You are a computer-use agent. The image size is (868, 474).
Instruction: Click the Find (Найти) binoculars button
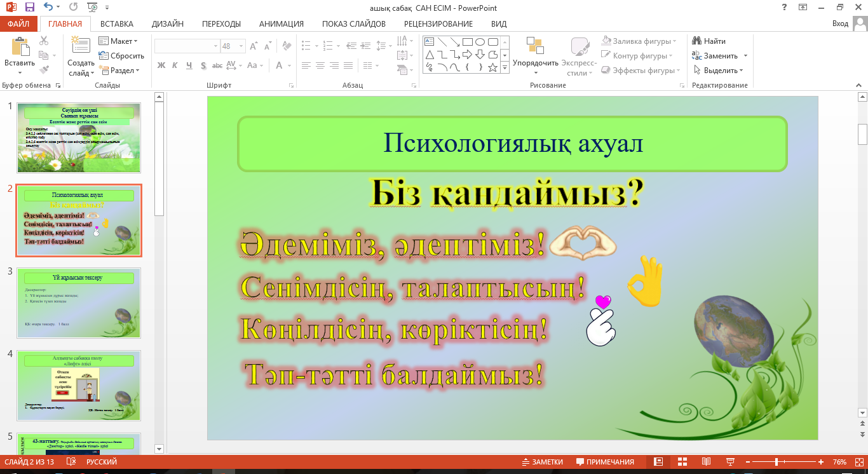point(709,41)
